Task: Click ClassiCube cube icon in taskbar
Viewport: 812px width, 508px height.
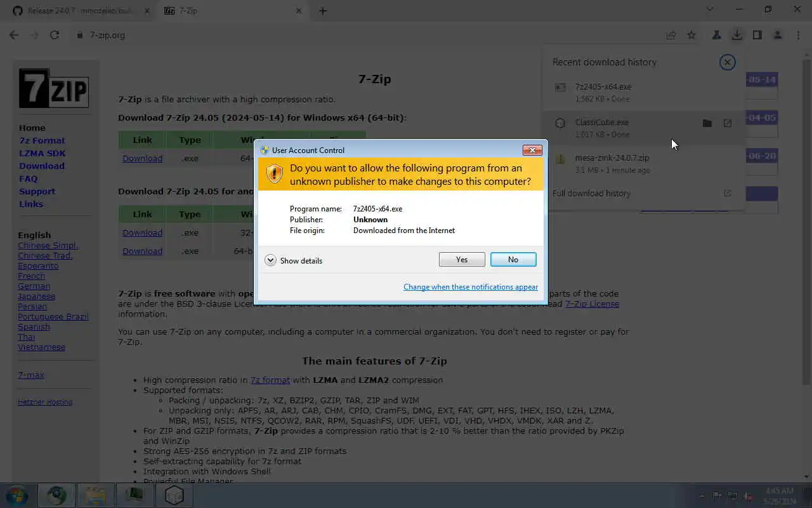Action: pos(174,495)
